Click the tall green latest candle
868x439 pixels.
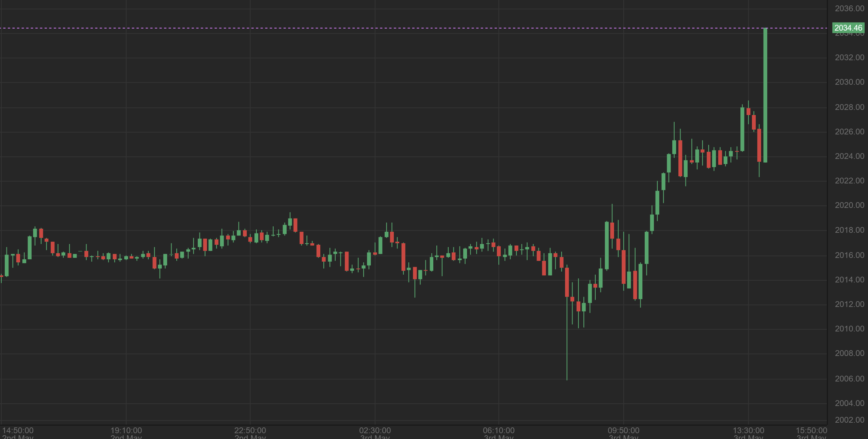coord(765,95)
